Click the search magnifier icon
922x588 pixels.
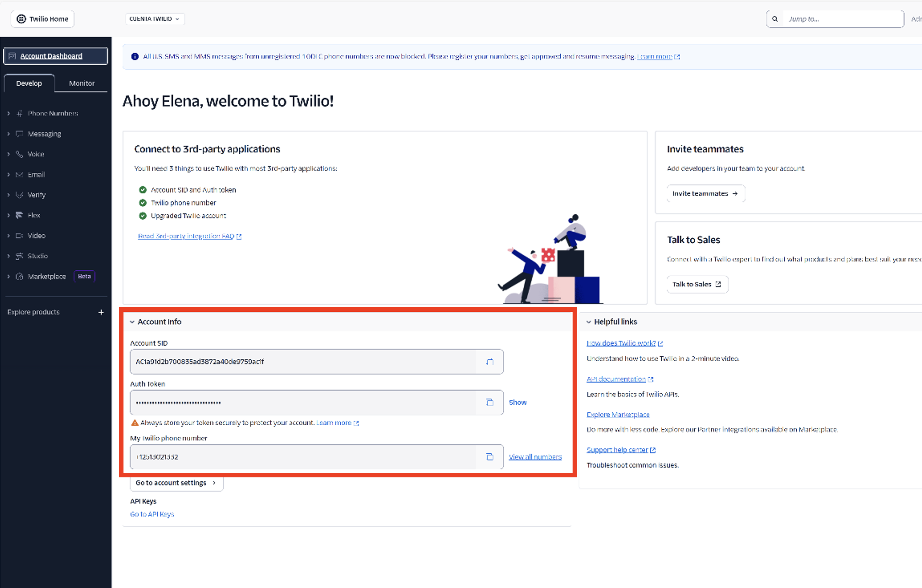775,19
